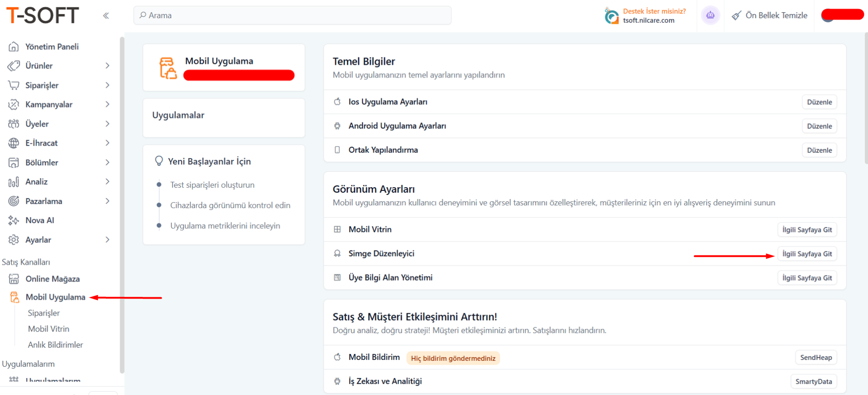Click the Nova AI sparkle icon
Image resolution: width=868 pixels, height=395 pixels.
click(14, 220)
